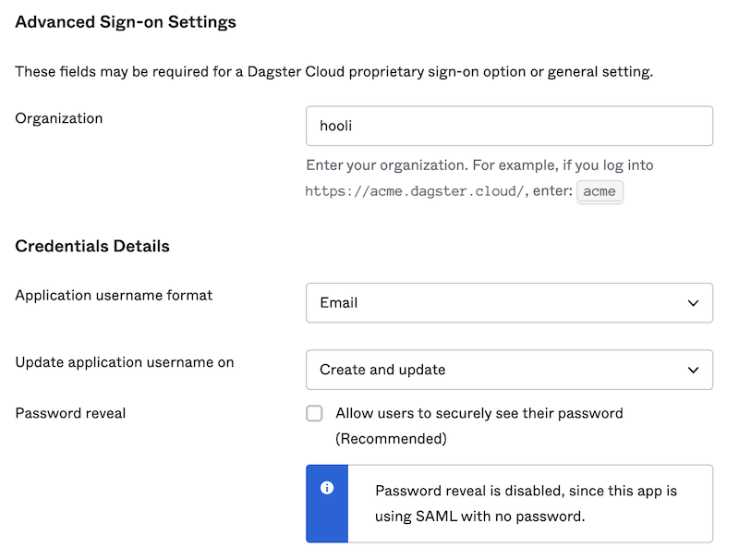Select the 'Create and update' dropdown value
Viewport: 739px width, 560px height.
point(377,370)
